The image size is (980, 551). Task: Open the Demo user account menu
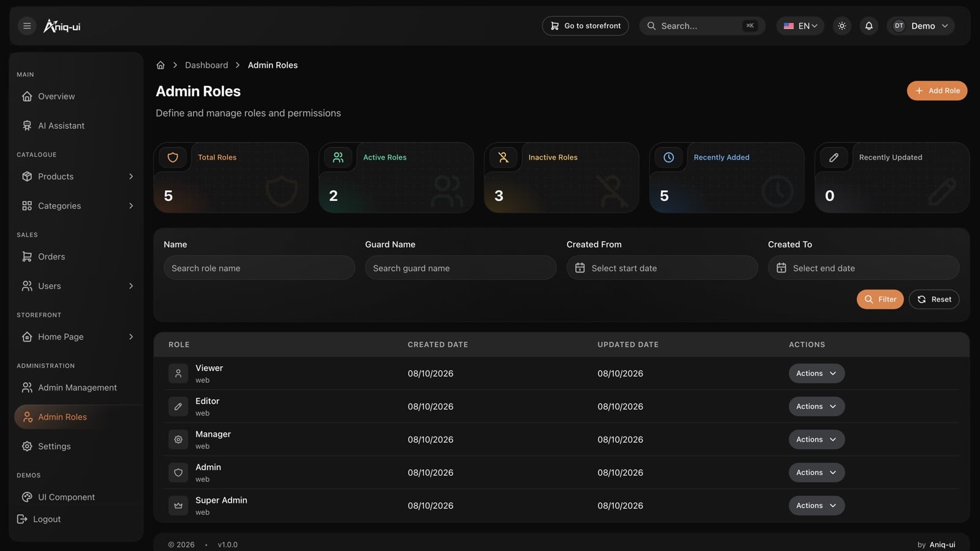coord(921,26)
